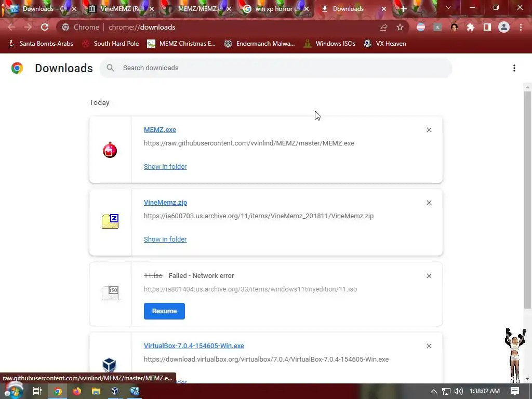Click the scrollbar down arrow

(527, 379)
